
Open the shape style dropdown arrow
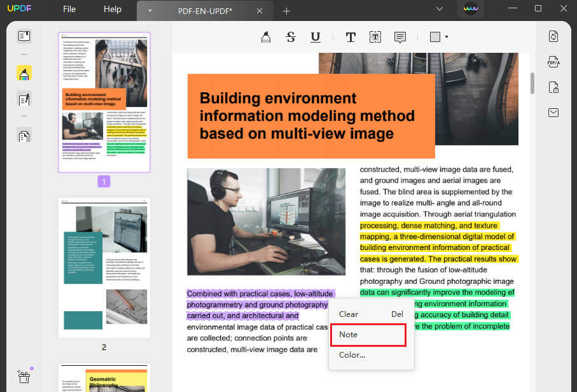[446, 37]
